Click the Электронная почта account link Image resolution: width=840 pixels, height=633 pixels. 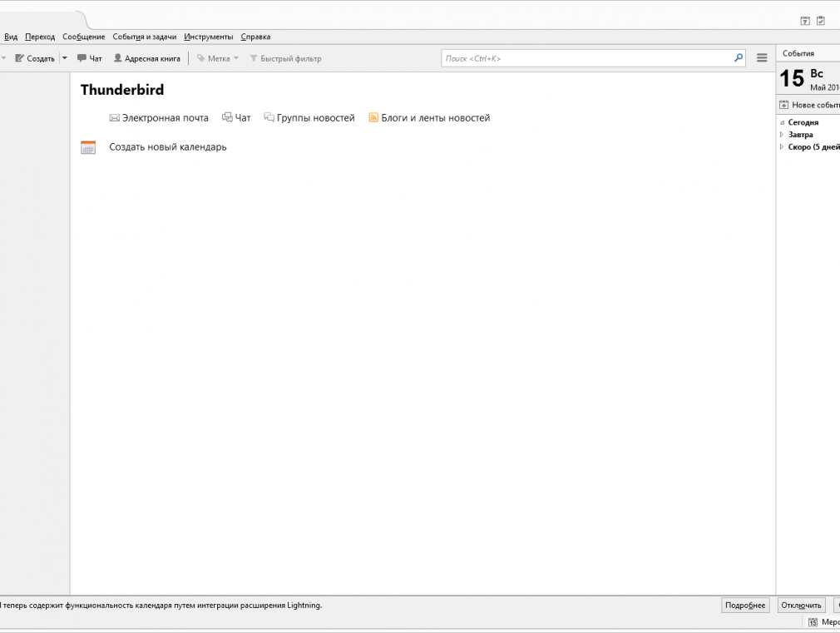point(159,118)
